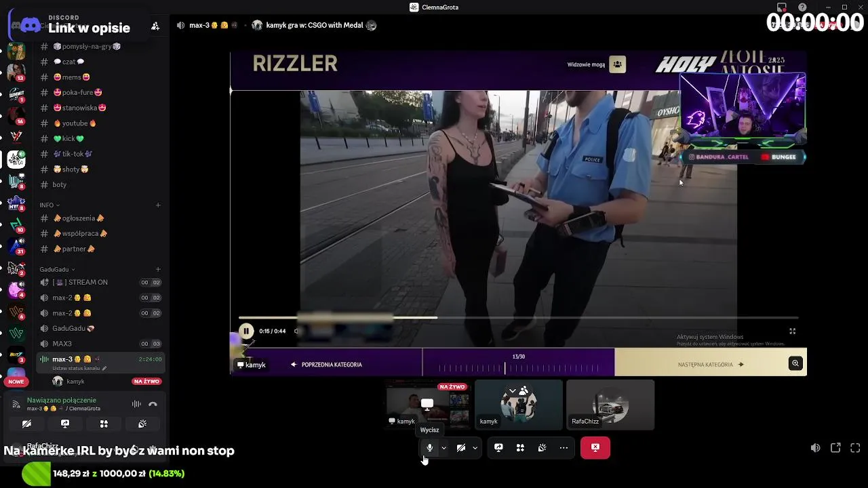This screenshot has height=488, width=868.
Task: Add a channel to GaduGadu category
Action: pos(158,269)
